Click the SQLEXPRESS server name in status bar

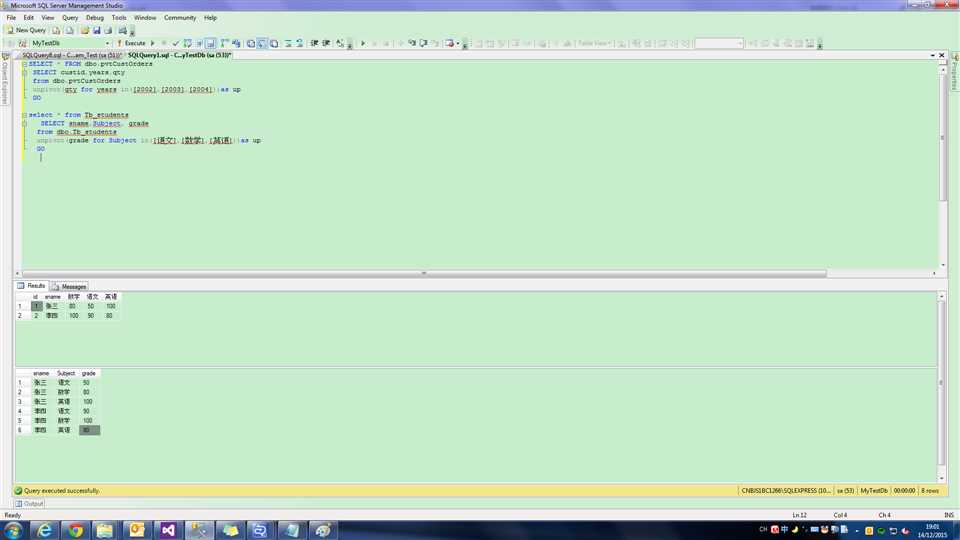786,491
